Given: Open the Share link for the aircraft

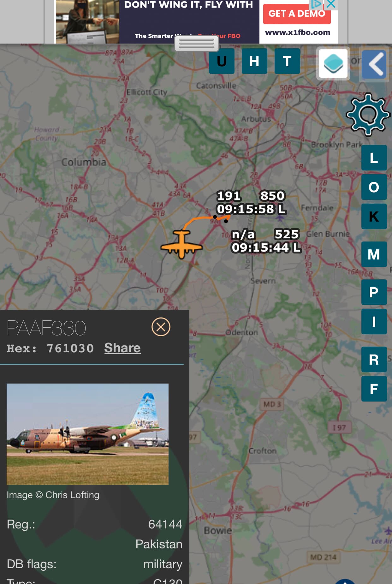Looking at the screenshot, I should click(122, 348).
